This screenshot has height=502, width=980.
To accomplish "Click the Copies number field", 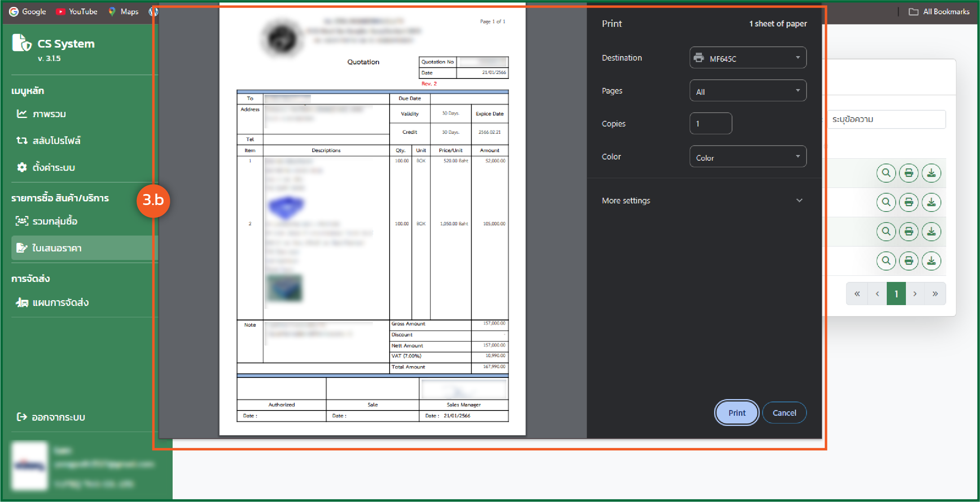I will (710, 124).
